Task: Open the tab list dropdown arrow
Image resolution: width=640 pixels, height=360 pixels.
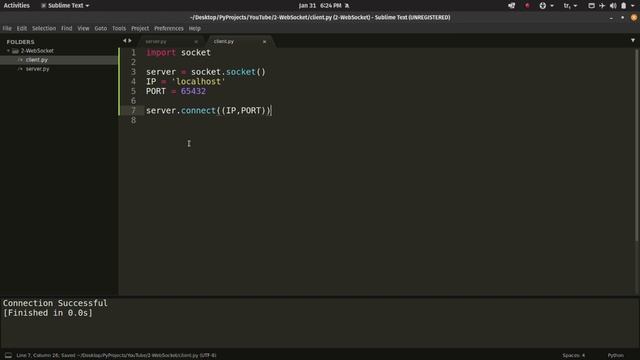Action: coord(633,40)
